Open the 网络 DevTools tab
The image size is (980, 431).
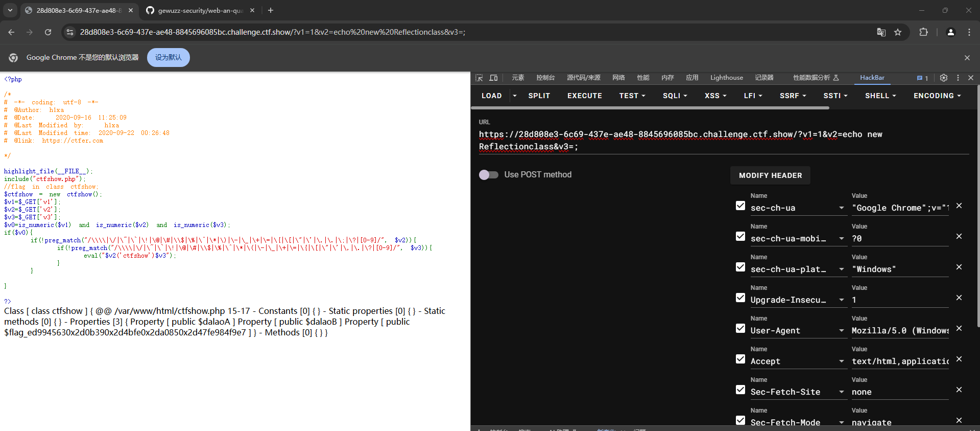point(618,78)
